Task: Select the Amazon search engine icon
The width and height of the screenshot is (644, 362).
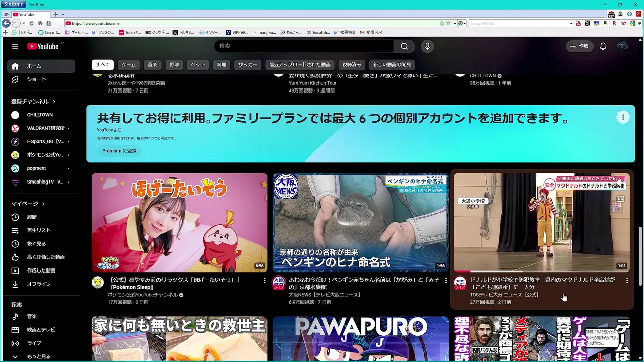Action: tap(606, 23)
